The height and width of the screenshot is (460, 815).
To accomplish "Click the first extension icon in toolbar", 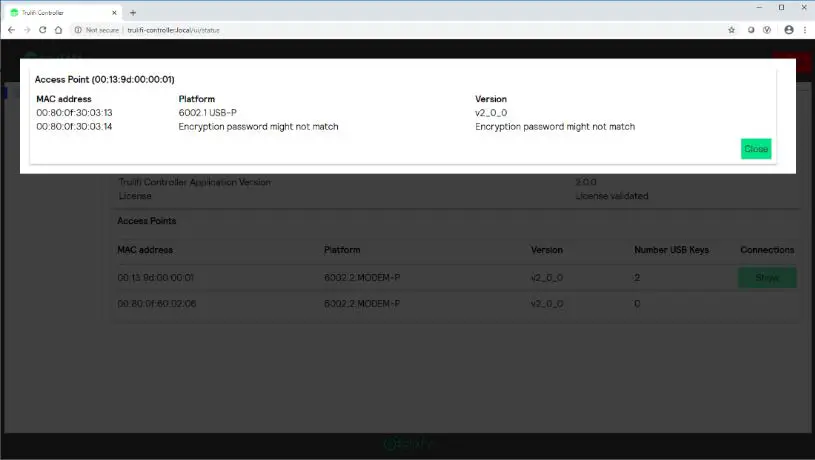I will [751, 30].
